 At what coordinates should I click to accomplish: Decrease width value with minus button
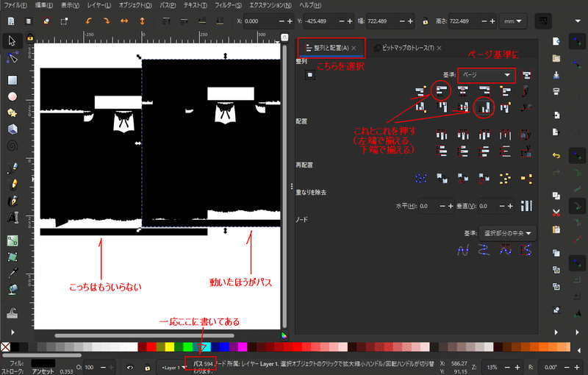pos(402,21)
